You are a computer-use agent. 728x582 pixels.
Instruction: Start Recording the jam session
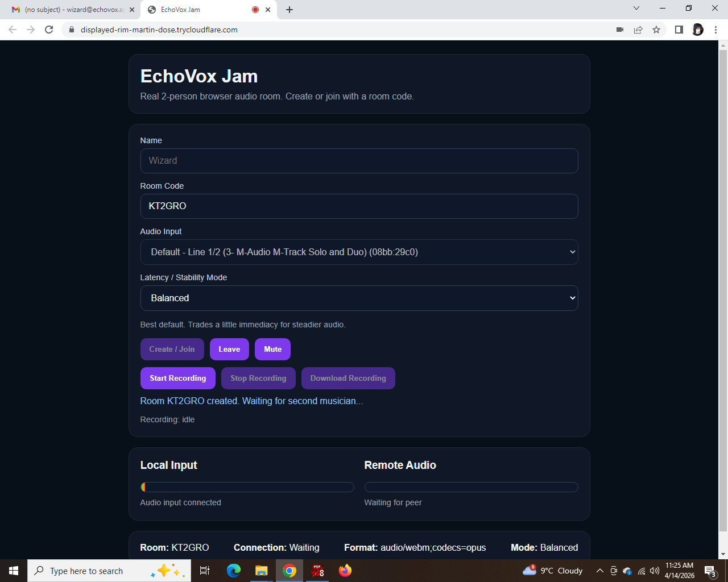pos(177,378)
